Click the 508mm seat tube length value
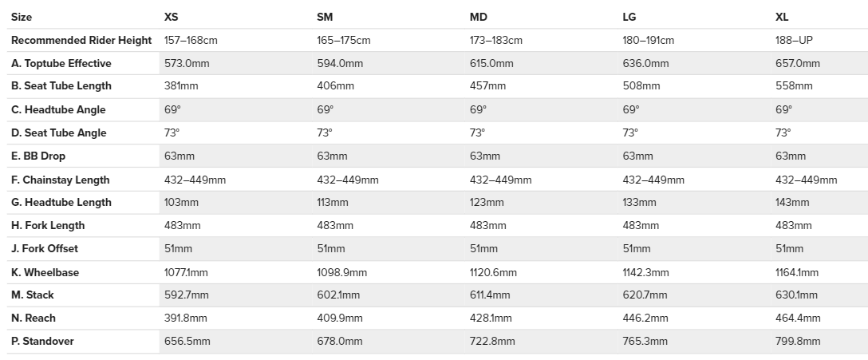 pos(641,86)
